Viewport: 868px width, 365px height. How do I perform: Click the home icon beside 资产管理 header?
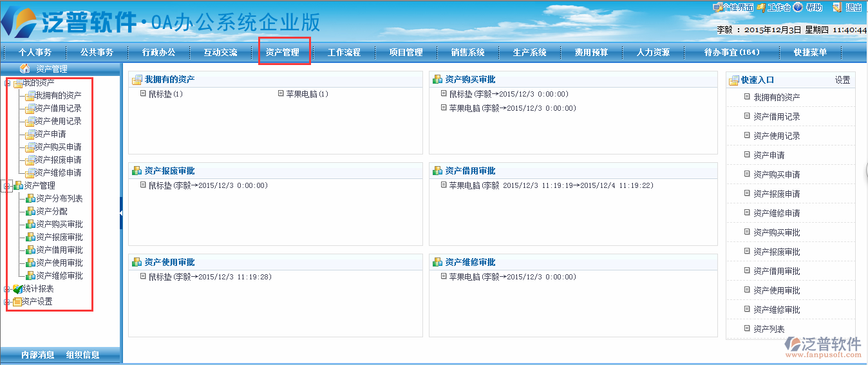pos(25,68)
